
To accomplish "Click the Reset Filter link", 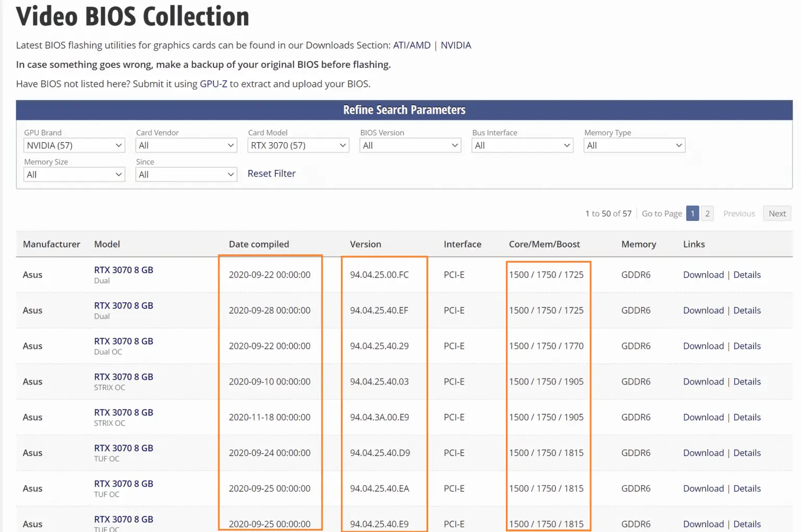I will pyautogui.click(x=272, y=174).
